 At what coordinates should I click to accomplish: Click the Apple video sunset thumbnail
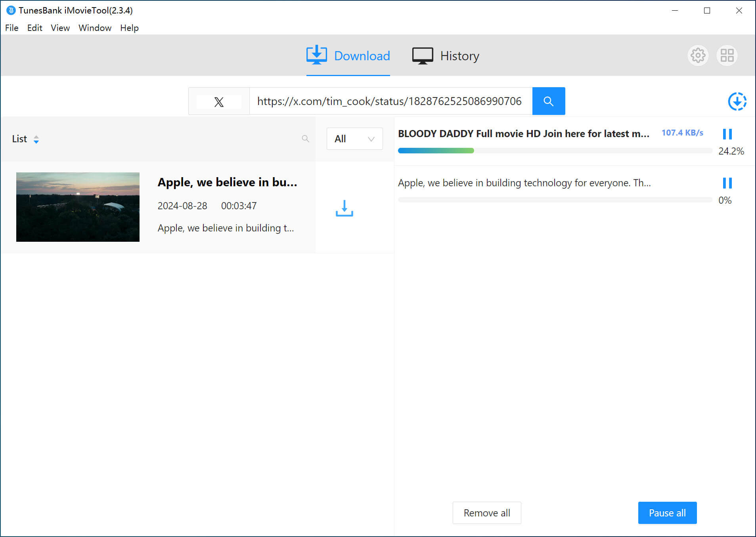[x=78, y=207]
